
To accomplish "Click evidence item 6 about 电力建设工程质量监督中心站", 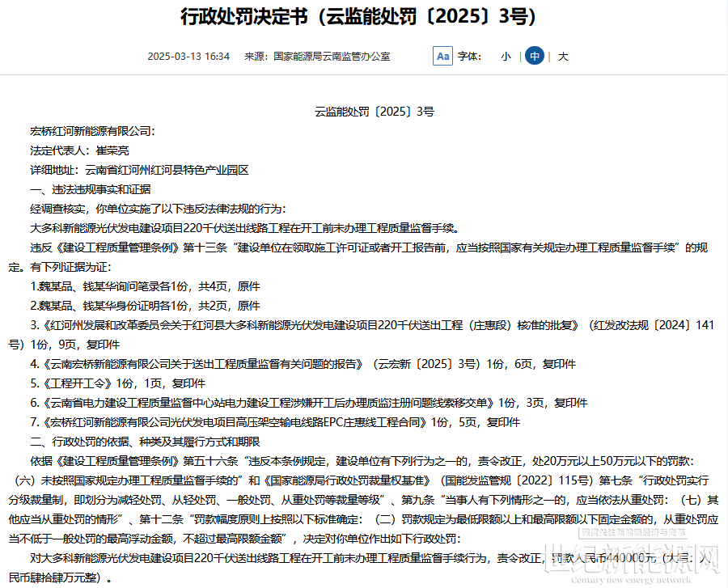I will (x=309, y=403).
